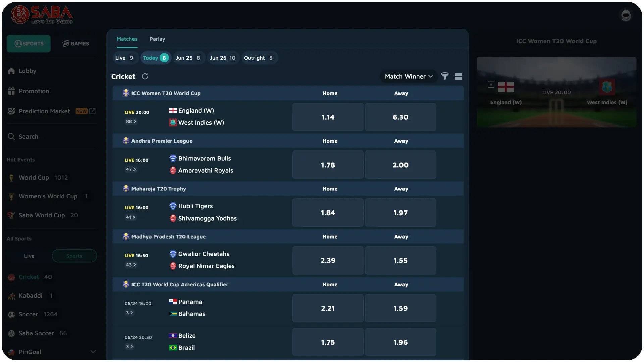The height and width of the screenshot is (362, 644).
Task: Click the World Cup trophy icon
Action: pyautogui.click(x=11, y=178)
